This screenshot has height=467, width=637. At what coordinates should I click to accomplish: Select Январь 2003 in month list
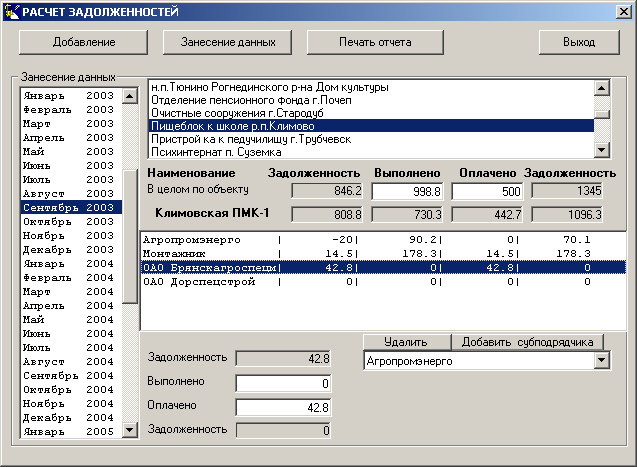(x=72, y=96)
